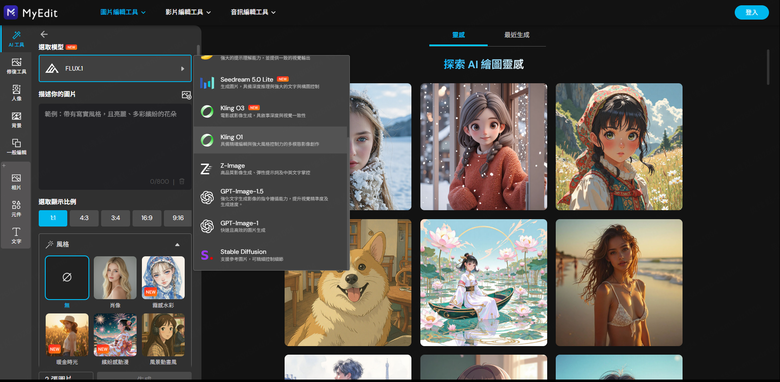Select the 4:3 aspect ratio
This screenshot has width=780, height=382.
coord(84,218)
